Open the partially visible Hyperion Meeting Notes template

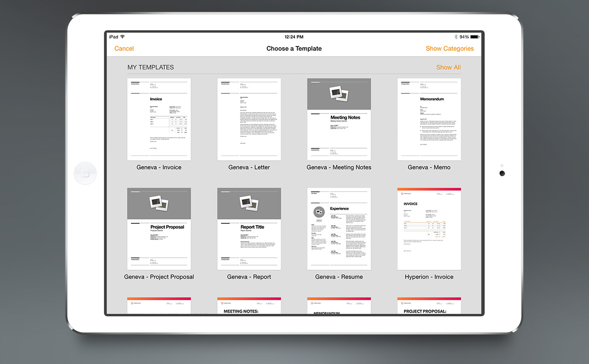click(249, 306)
